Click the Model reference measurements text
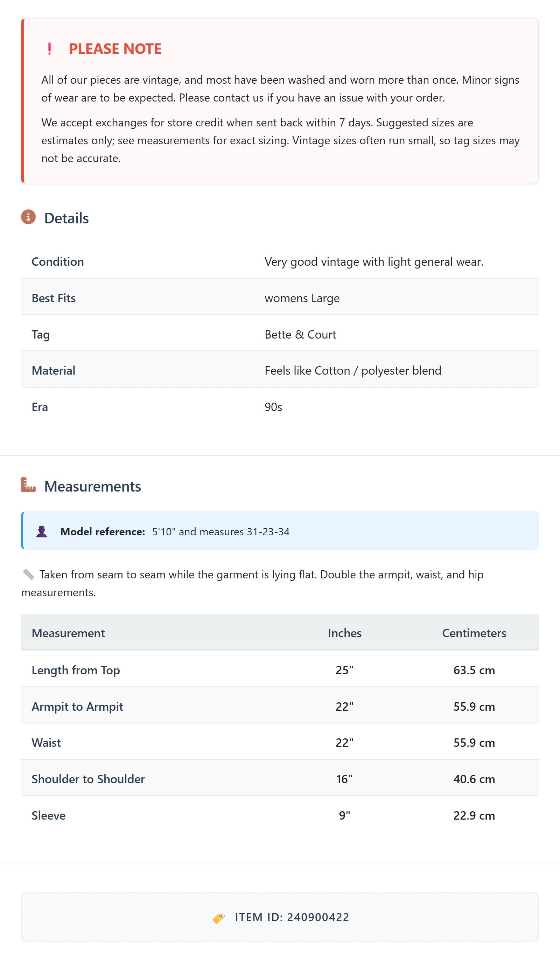 [220, 532]
